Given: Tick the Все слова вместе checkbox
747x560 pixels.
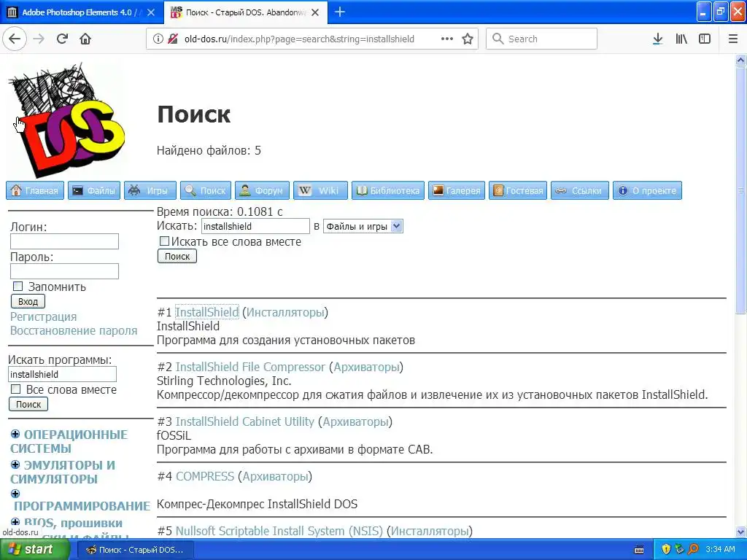Looking at the screenshot, I should pyautogui.click(x=16, y=389).
